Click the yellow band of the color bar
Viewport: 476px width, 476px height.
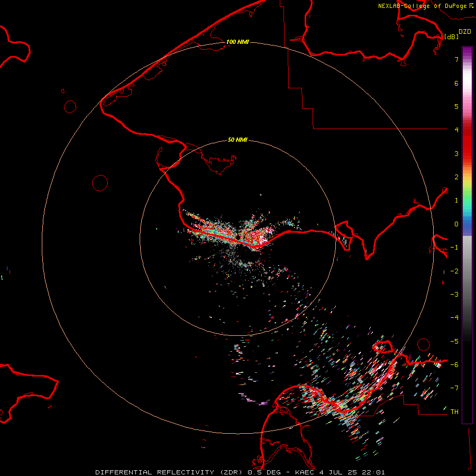467,182
